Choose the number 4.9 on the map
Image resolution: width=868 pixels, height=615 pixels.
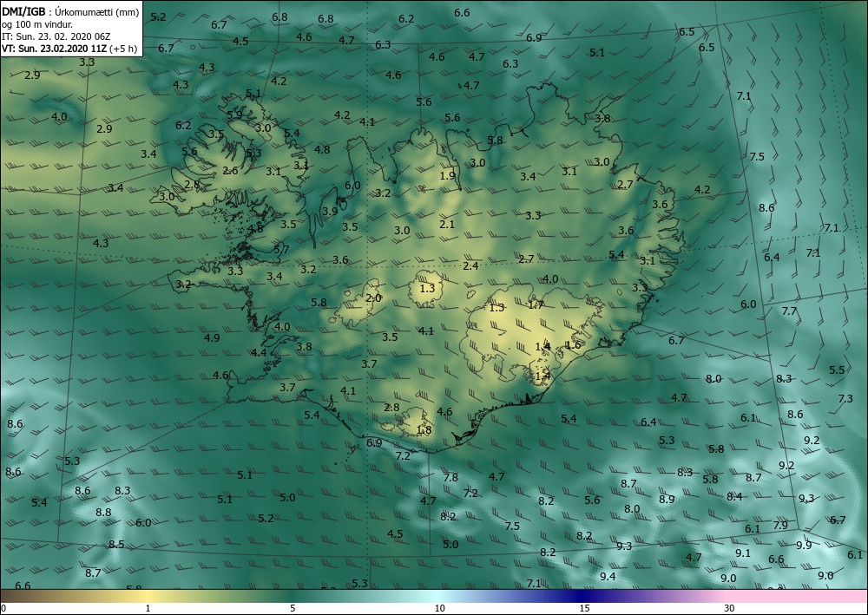pos(212,337)
